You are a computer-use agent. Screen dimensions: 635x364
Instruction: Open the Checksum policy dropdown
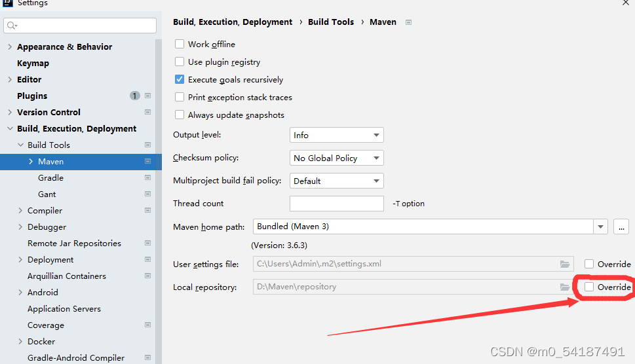coord(337,158)
